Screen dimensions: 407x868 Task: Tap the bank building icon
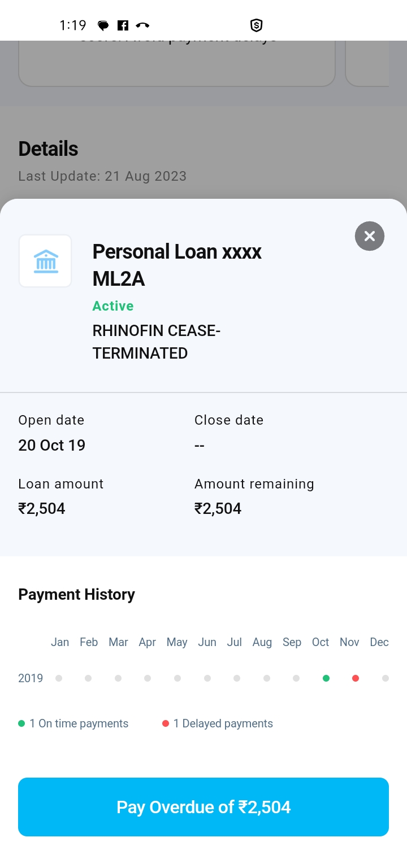[45, 261]
